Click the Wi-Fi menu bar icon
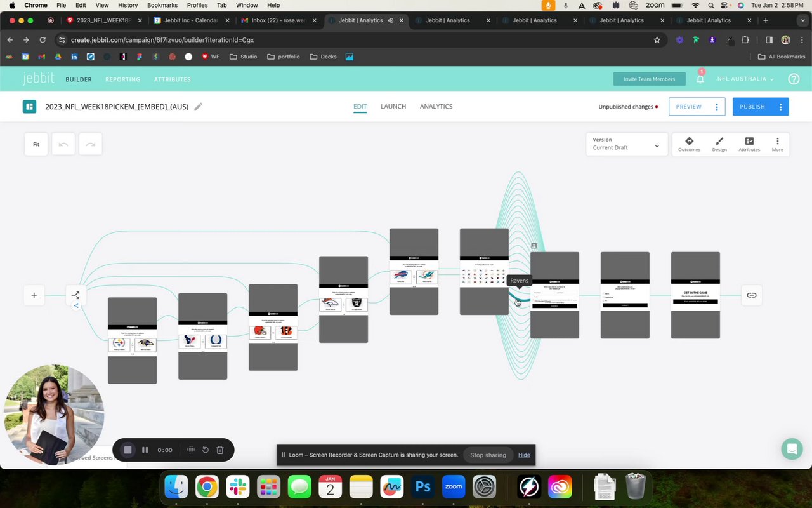The image size is (812, 508). (695, 5)
